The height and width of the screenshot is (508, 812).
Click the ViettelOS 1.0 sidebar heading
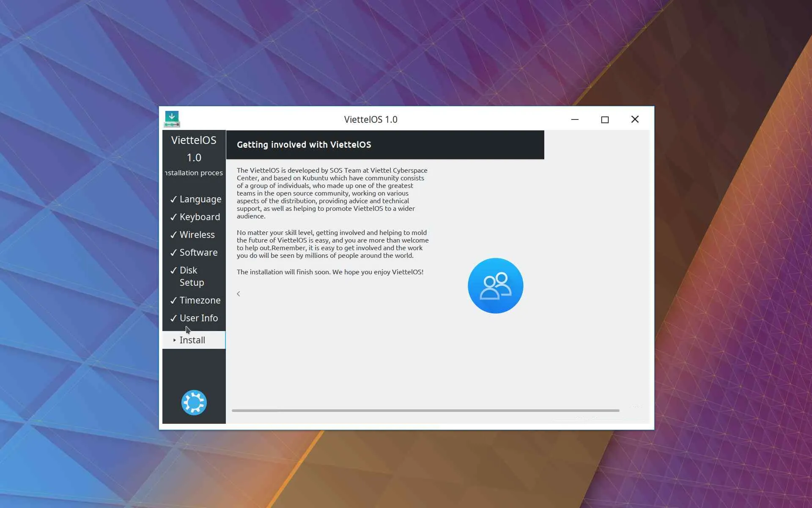[194, 149]
